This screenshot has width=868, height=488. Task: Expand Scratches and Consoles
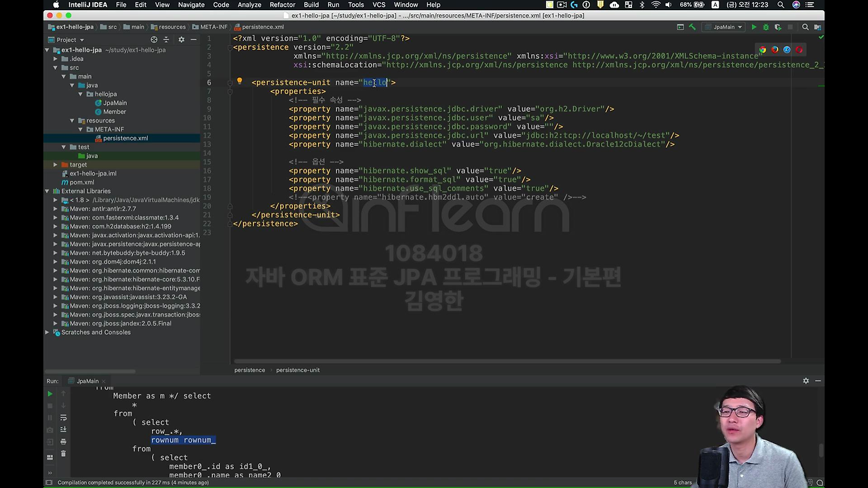(47, 332)
